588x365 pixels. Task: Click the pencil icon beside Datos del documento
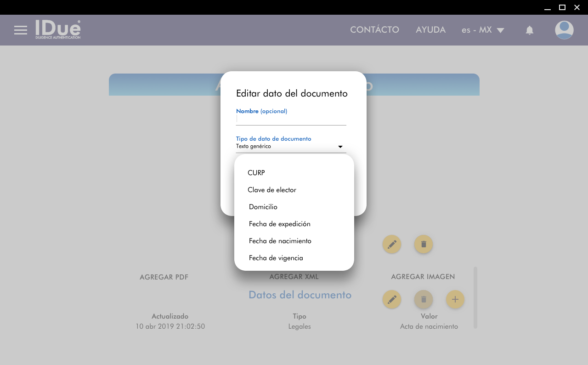pos(392,299)
